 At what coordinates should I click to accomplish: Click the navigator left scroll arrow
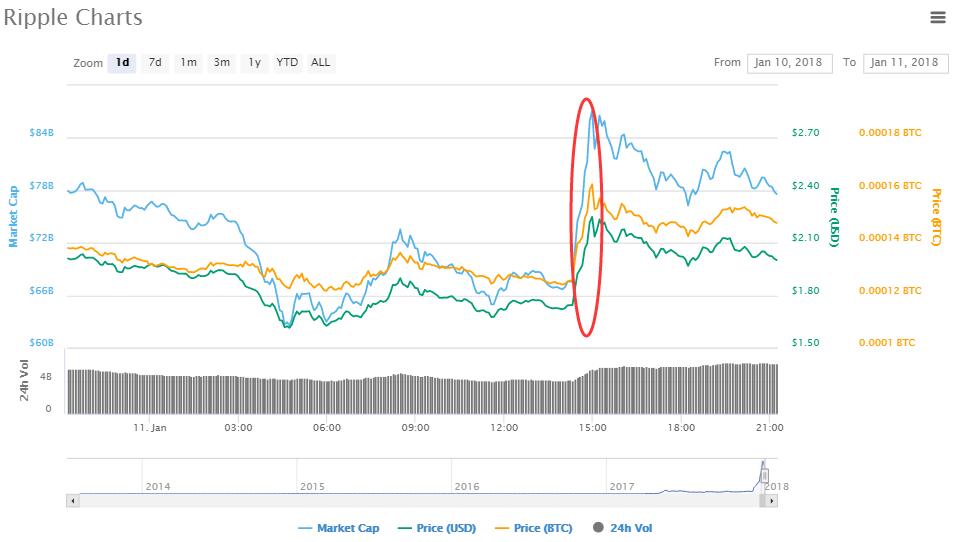73,501
